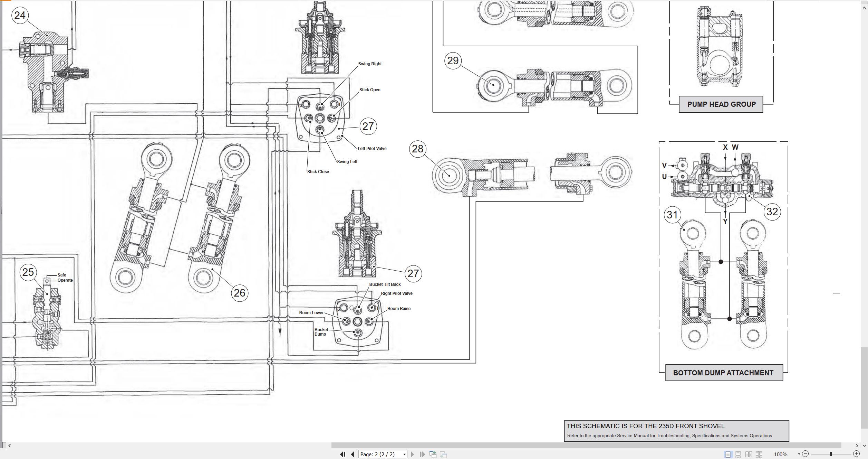Click the horizontal scrollbar thumb
The image size is (868, 459).
coord(586,446)
